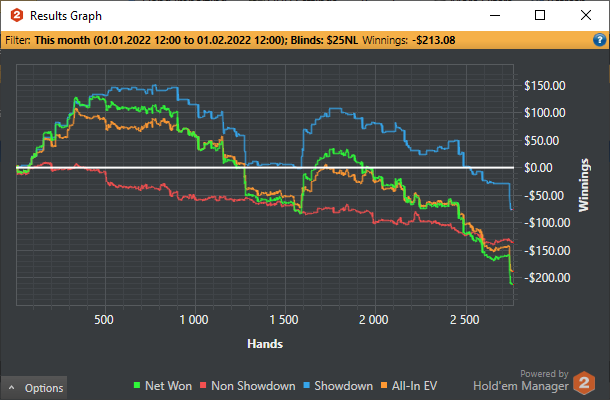The width and height of the screenshot is (610, 400).
Task: Click the green Net Won legend swatch
Action: pos(137,386)
